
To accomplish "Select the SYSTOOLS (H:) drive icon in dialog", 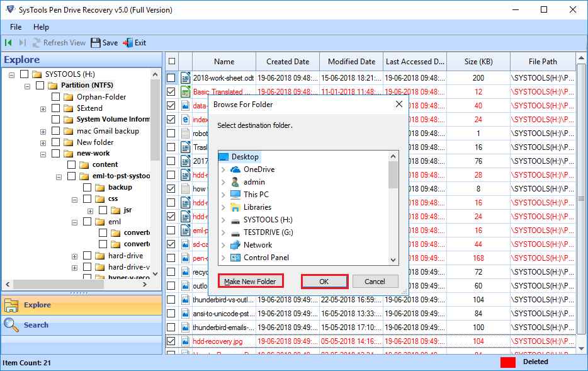I will tap(235, 220).
